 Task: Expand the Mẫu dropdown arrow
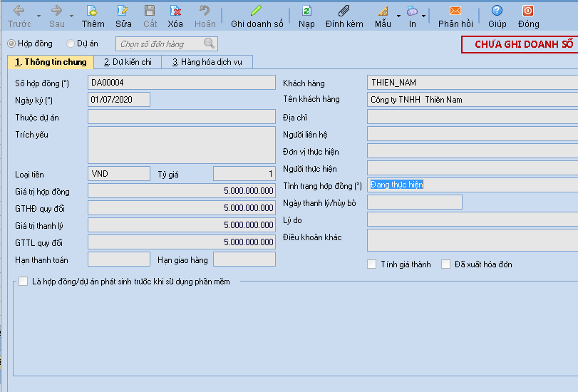tap(398, 15)
